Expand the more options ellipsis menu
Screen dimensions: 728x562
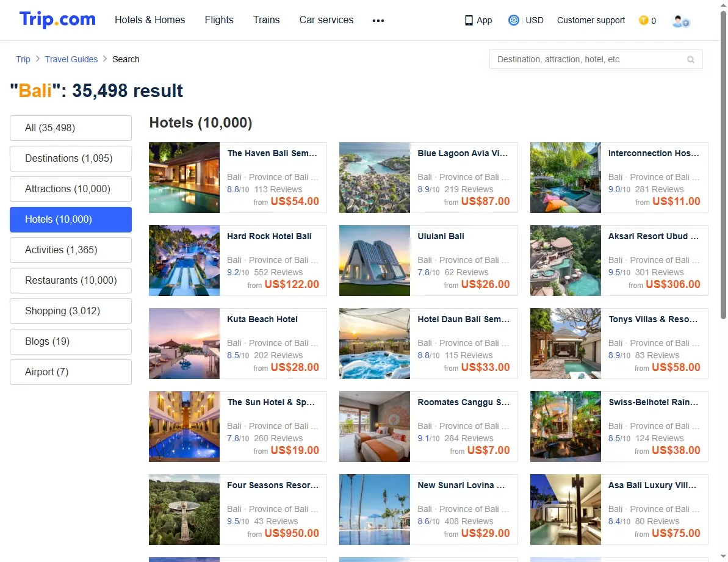(x=378, y=20)
